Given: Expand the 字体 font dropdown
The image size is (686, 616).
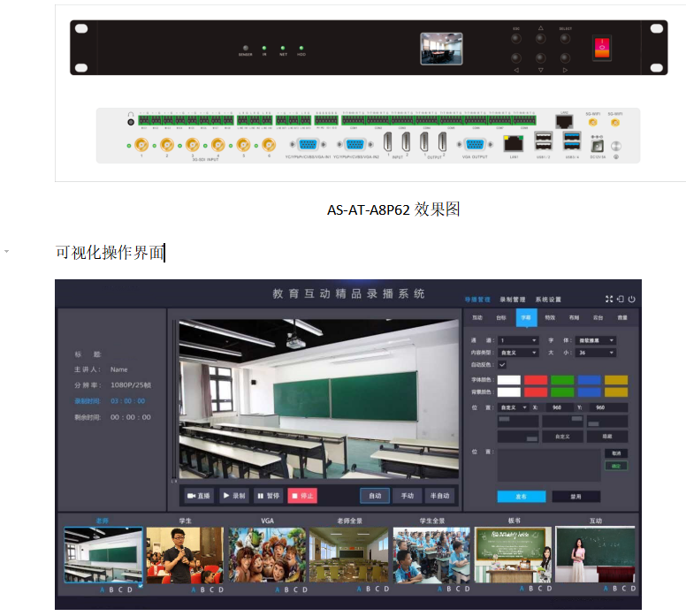Looking at the screenshot, I should click(x=597, y=340).
